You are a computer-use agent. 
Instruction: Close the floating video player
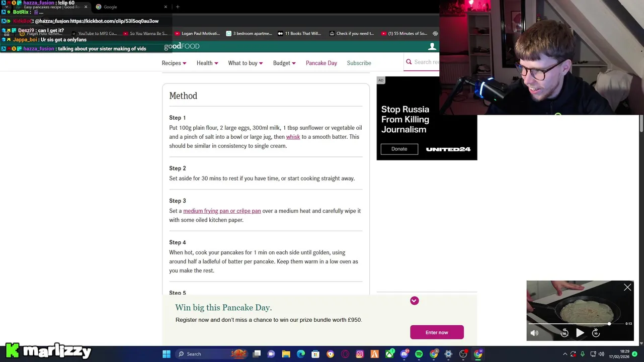pyautogui.click(x=627, y=288)
